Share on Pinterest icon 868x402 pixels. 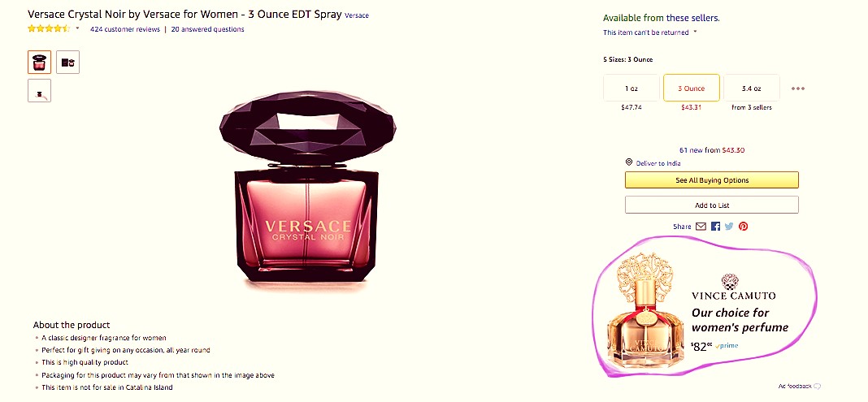click(x=743, y=226)
